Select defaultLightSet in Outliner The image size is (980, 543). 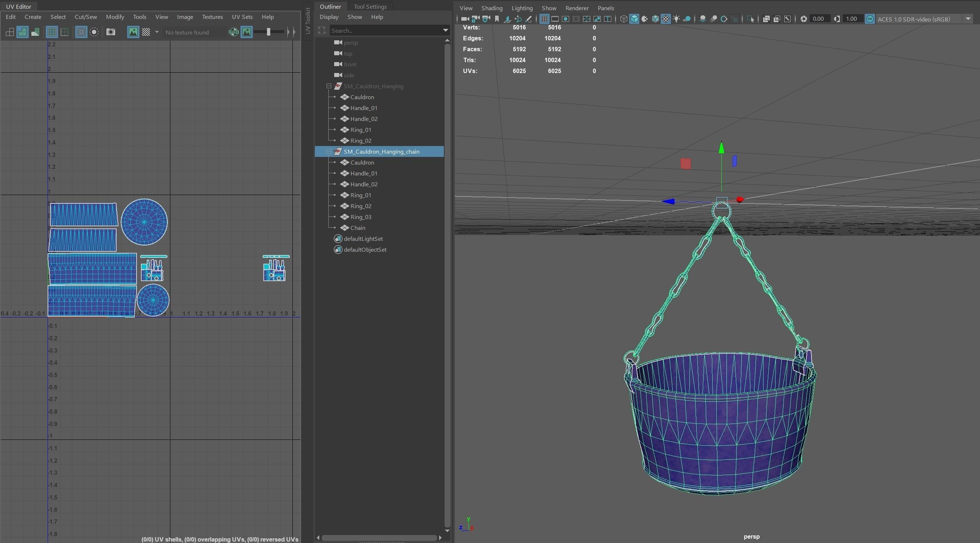(363, 239)
